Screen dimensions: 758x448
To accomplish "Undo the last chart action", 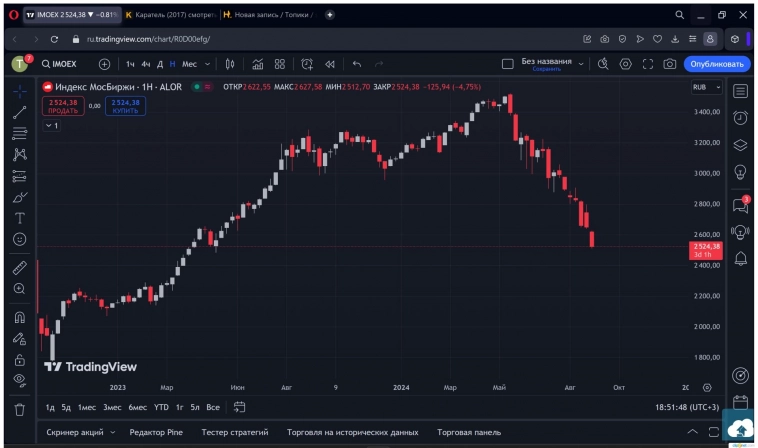I will [x=357, y=64].
